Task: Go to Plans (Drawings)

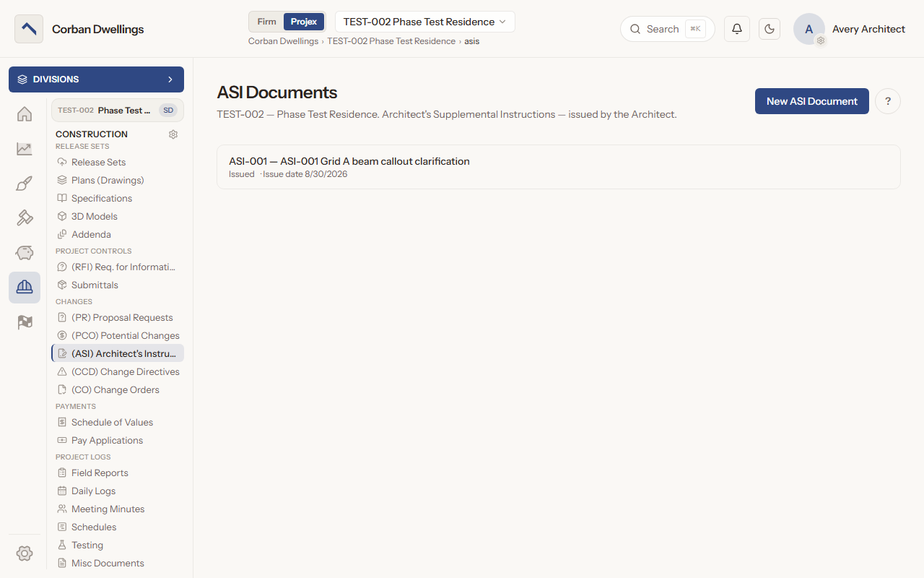Action: tap(118, 181)
